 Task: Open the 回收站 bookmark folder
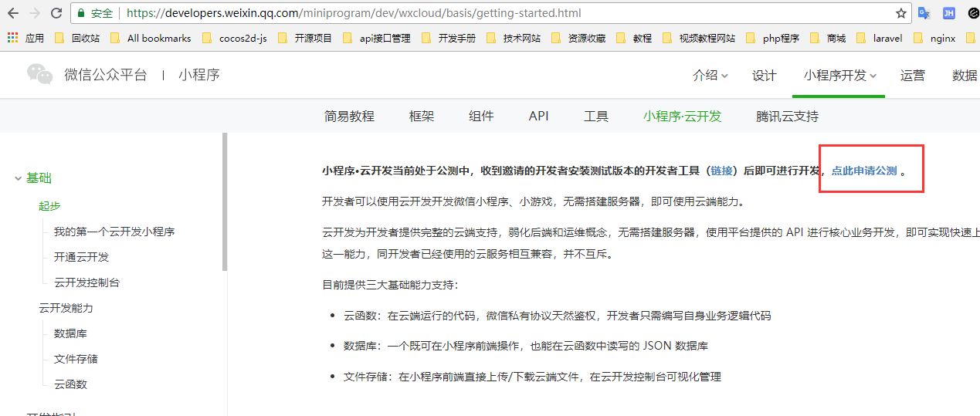click(x=77, y=38)
